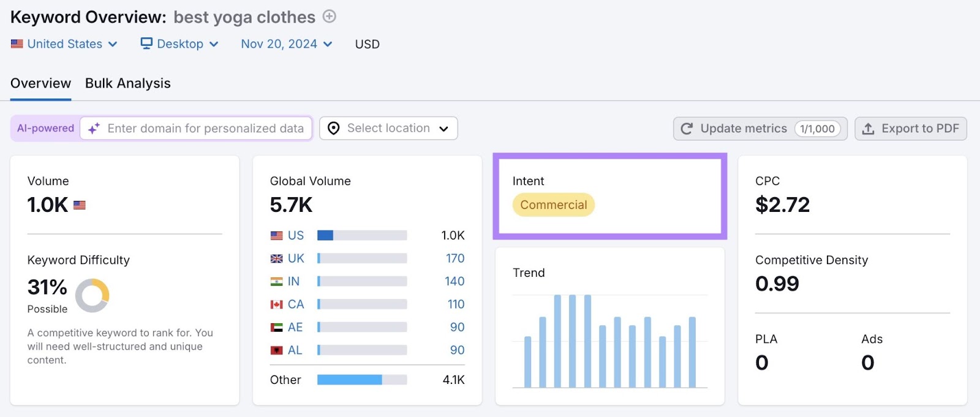Click the IN country link in Global Volume
The image size is (980, 417).
pyautogui.click(x=294, y=282)
